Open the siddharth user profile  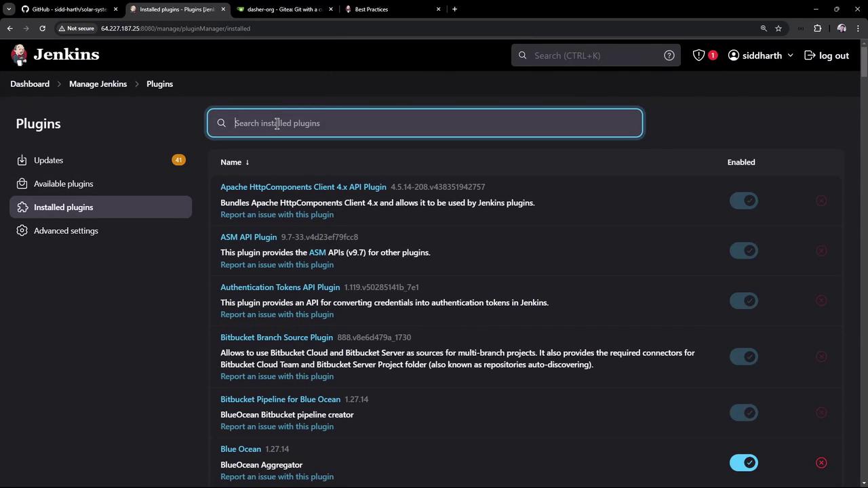(x=755, y=56)
